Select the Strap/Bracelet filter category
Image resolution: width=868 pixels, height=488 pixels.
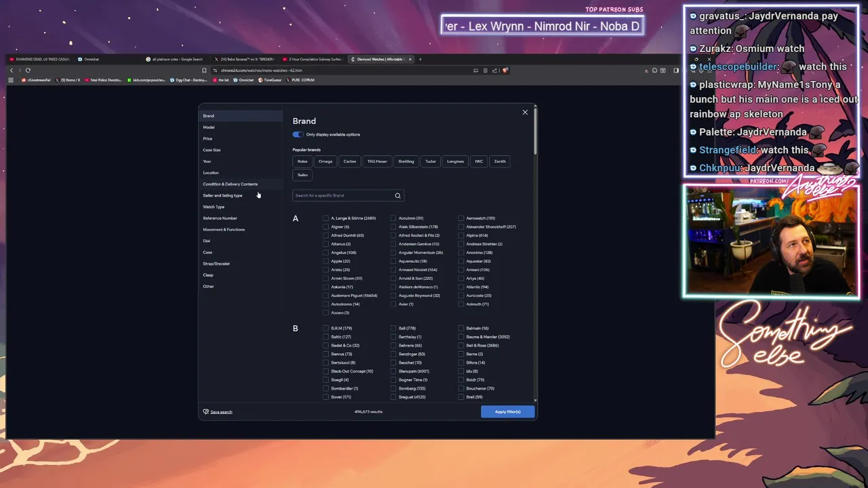241,264
